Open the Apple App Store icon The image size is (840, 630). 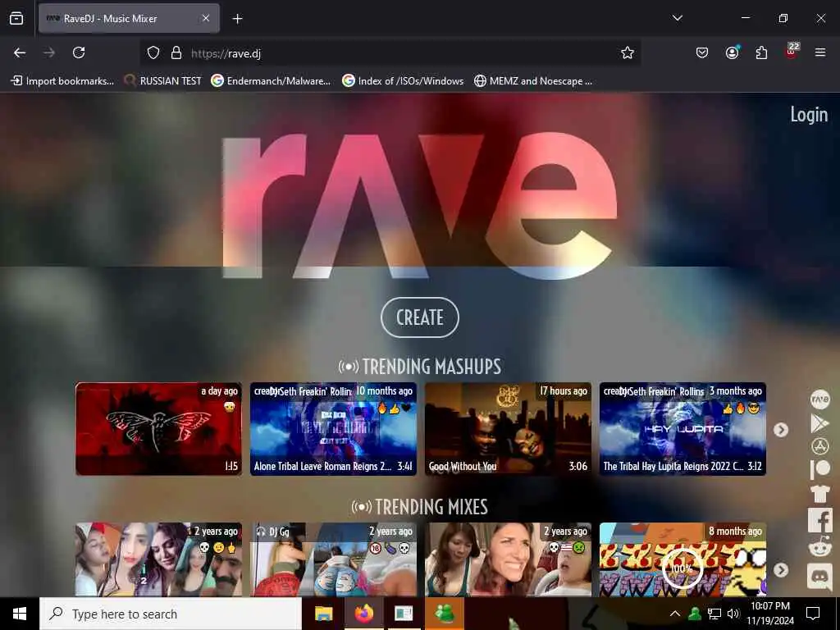click(819, 446)
